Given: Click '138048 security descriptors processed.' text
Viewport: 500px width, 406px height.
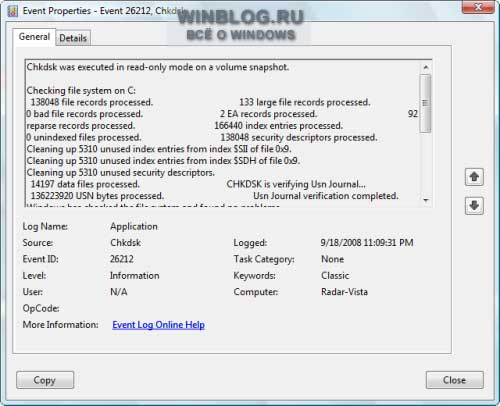Looking at the screenshot, I should [299, 137].
